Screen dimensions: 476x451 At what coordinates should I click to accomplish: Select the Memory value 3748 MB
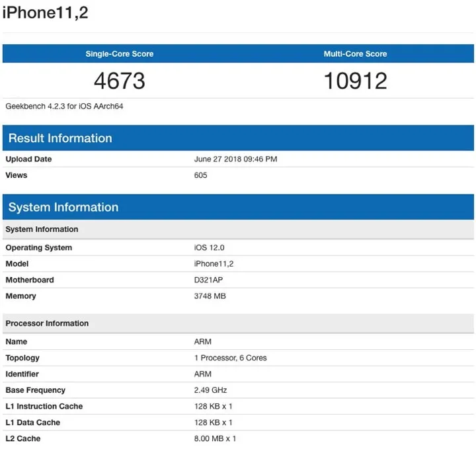pyautogui.click(x=210, y=296)
